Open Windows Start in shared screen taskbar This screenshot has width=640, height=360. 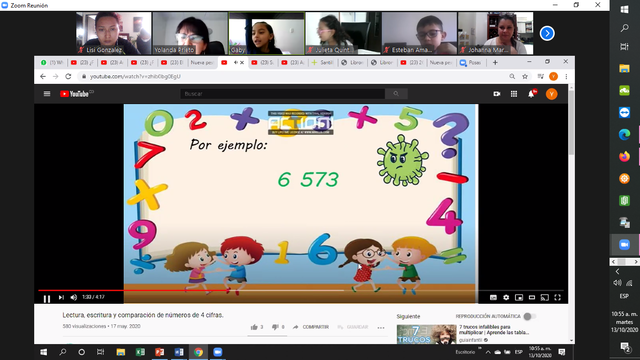(x=43, y=352)
